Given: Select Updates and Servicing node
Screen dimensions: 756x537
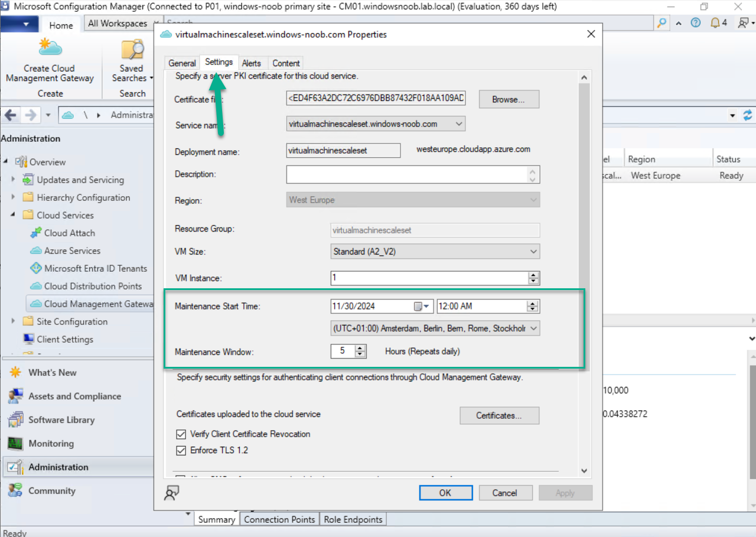Looking at the screenshot, I should (80, 180).
